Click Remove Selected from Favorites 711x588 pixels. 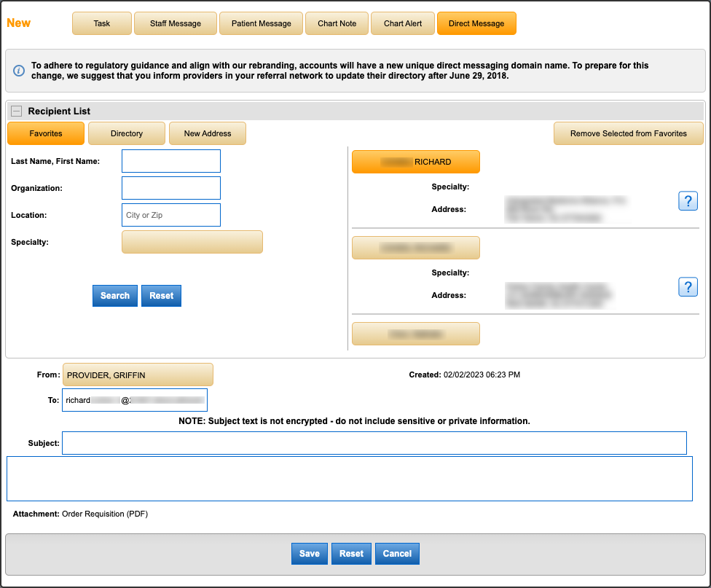[628, 133]
